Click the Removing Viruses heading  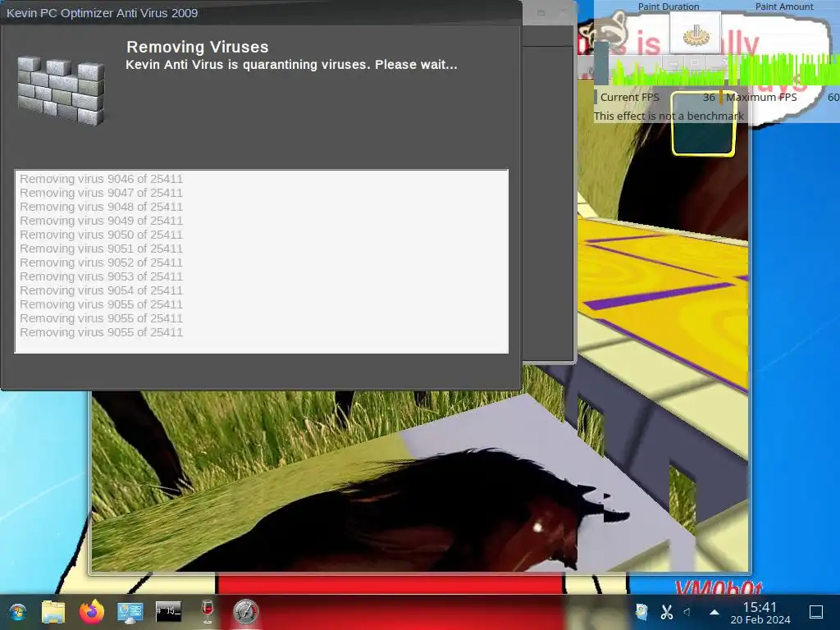point(197,47)
